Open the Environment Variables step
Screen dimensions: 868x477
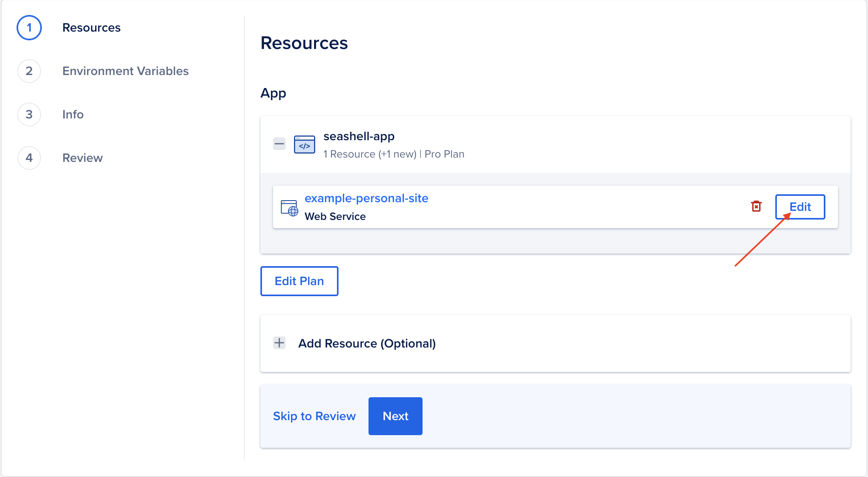[x=125, y=71]
